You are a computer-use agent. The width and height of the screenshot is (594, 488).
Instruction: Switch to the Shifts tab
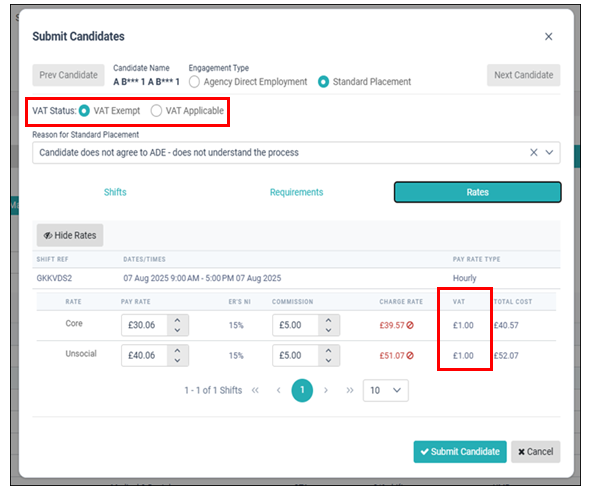point(115,192)
